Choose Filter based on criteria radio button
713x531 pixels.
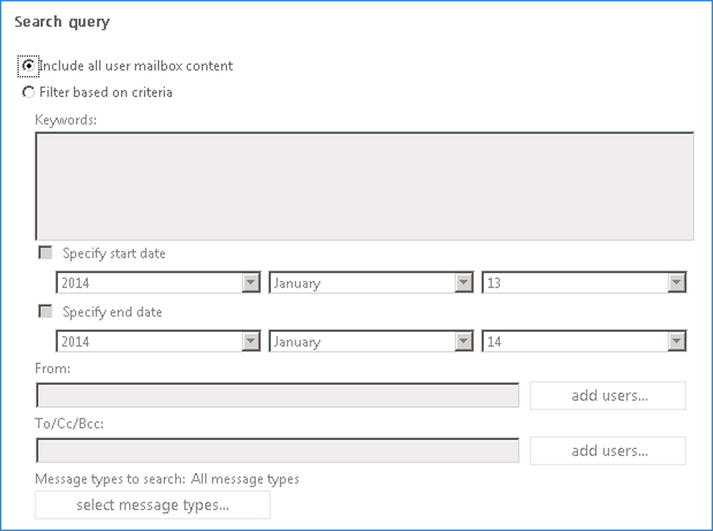click(x=29, y=93)
